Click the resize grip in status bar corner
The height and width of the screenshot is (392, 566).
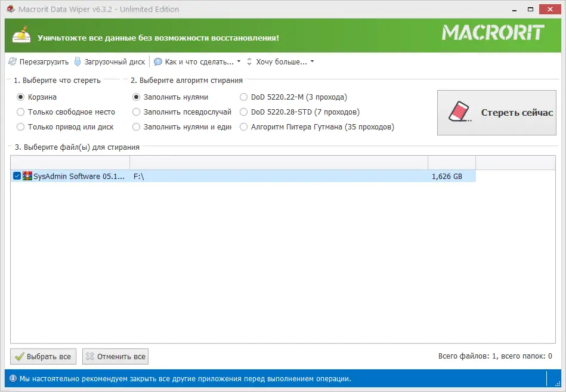(x=558, y=384)
